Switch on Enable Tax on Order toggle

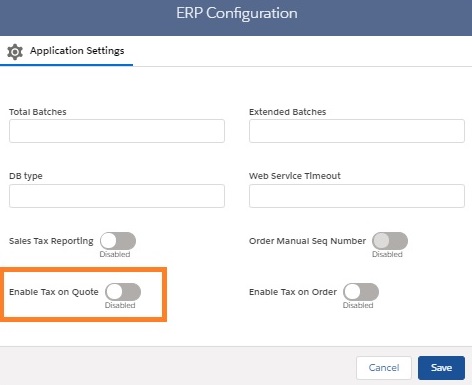(361, 292)
